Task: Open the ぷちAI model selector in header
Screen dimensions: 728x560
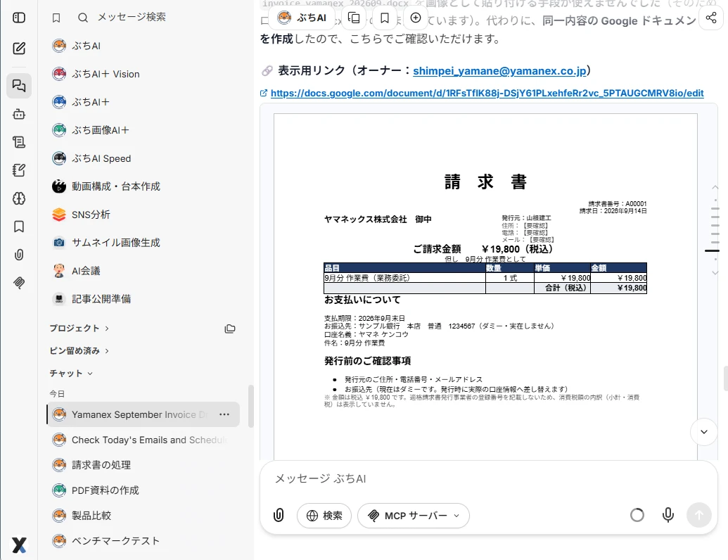Action: click(x=302, y=18)
